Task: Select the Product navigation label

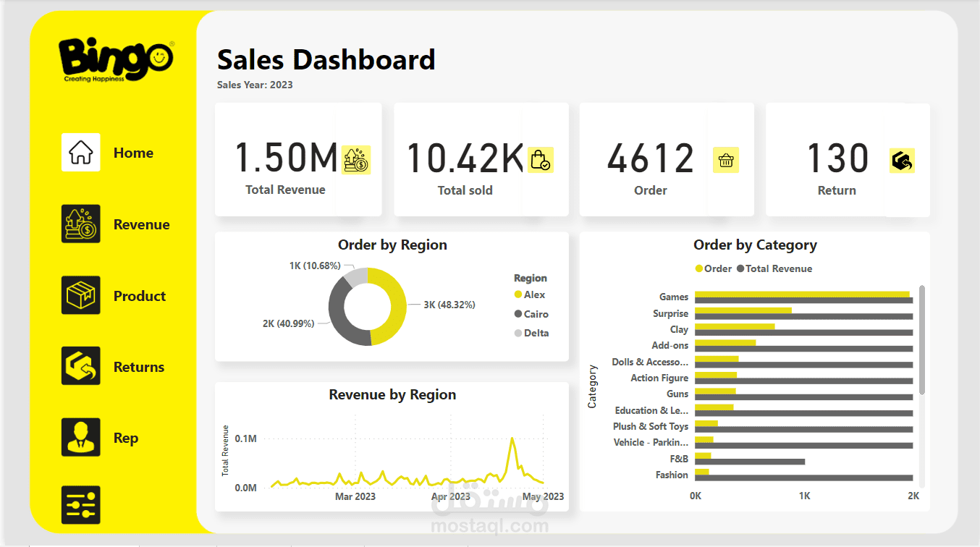Action: 139,295
